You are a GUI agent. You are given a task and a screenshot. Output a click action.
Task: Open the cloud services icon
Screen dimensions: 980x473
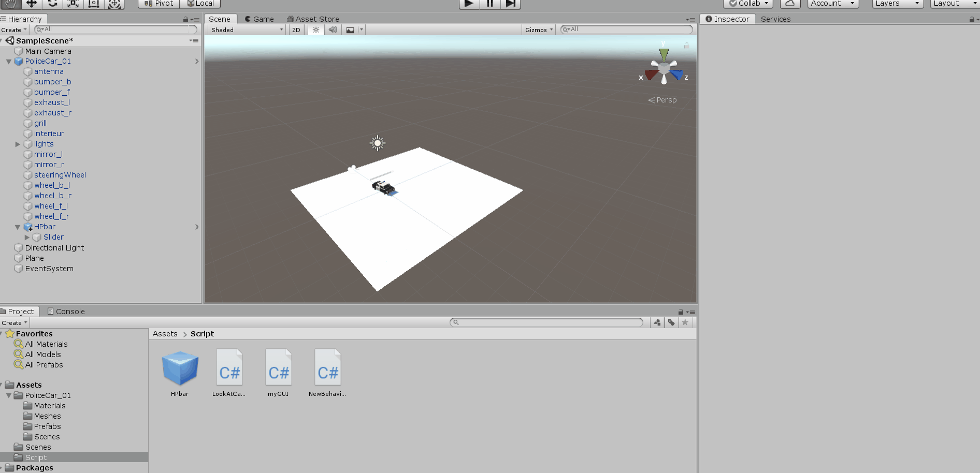[790, 4]
